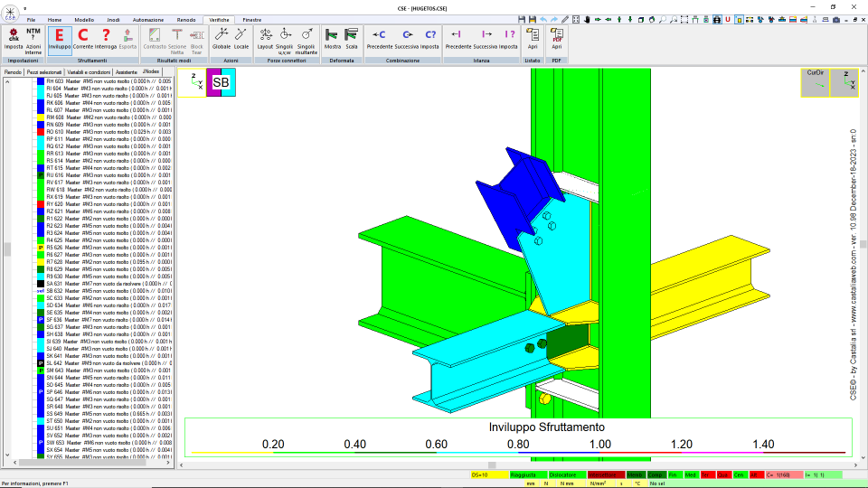The image size is (868, 488).
Task: Open the File menu
Action: click(x=31, y=20)
